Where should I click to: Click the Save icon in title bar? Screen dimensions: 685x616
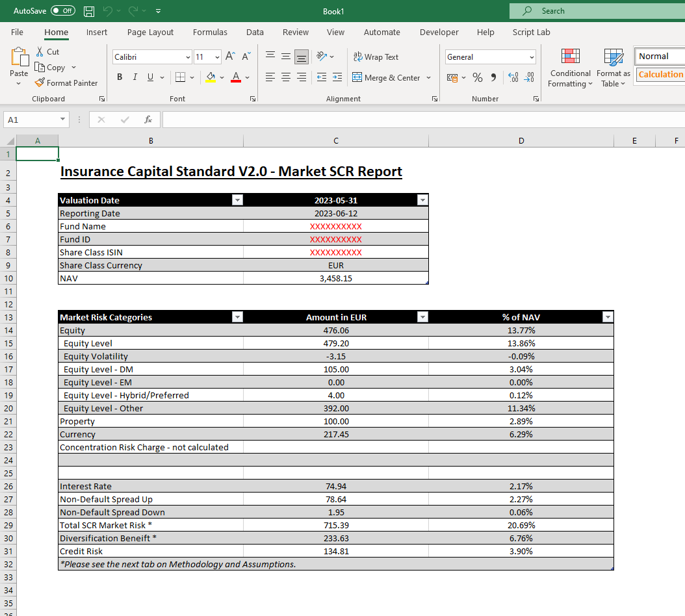click(x=89, y=11)
